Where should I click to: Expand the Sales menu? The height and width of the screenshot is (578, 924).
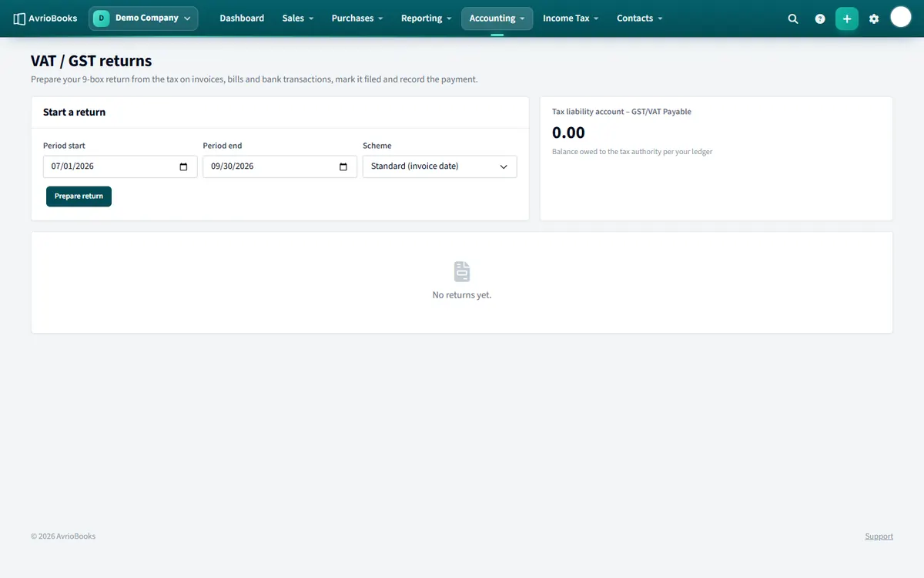coord(297,18)
